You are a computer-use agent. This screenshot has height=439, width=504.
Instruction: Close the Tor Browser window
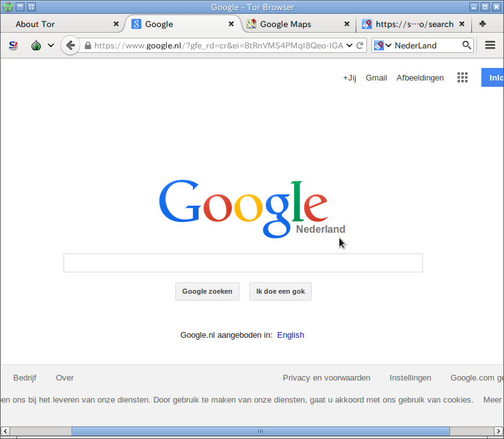point(496,7)
